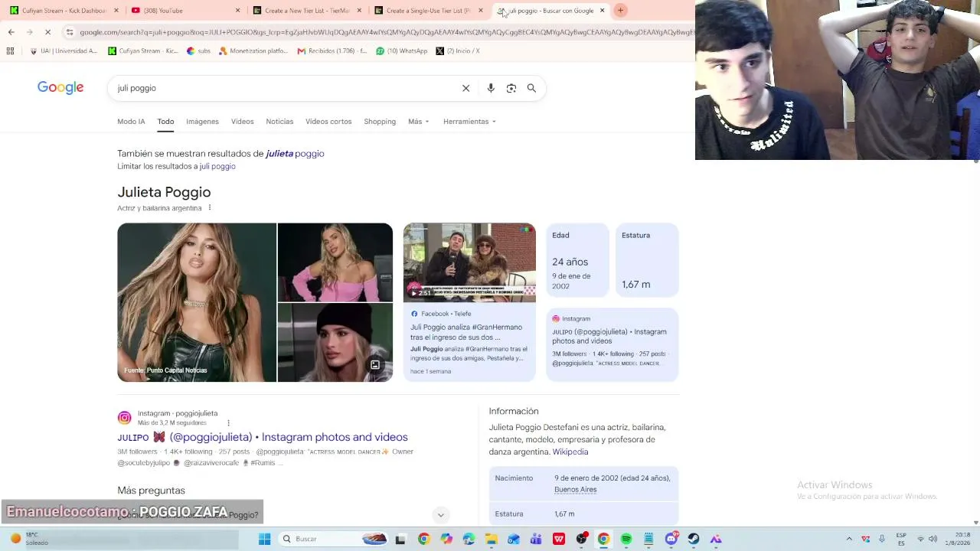Open Google Lens image search
The height and width of the screenshot is (551, 980).
click(511, 88)
